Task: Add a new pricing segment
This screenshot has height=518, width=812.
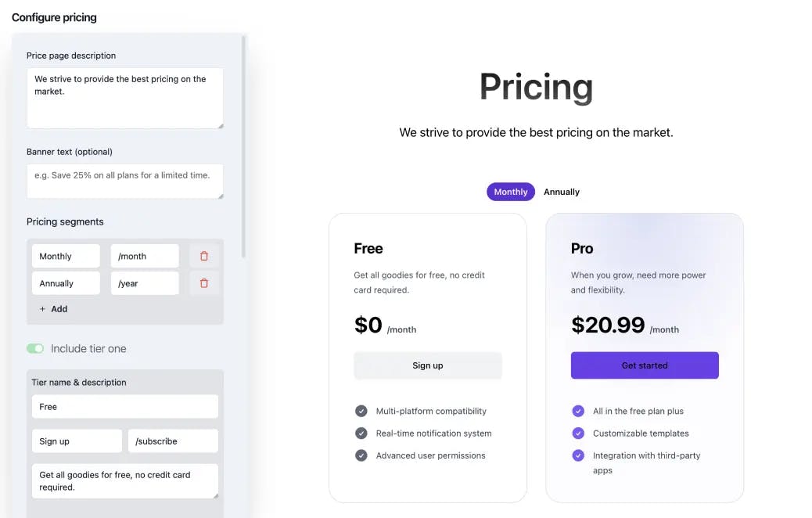Action: tap(52, 308)
